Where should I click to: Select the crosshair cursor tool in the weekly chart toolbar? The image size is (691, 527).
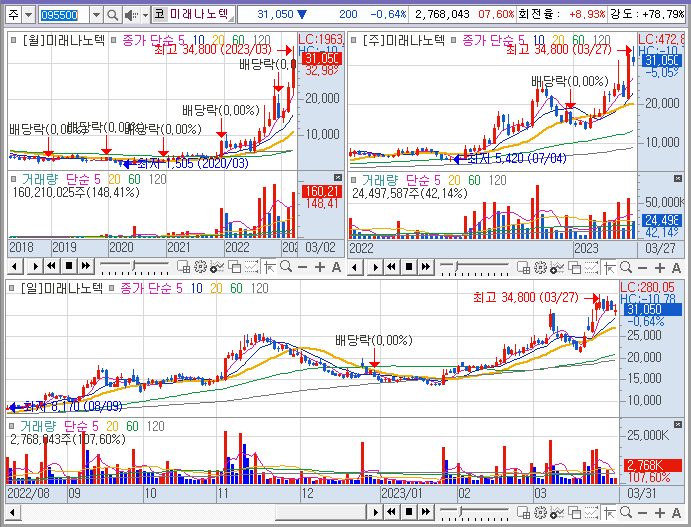click(609, 267)
